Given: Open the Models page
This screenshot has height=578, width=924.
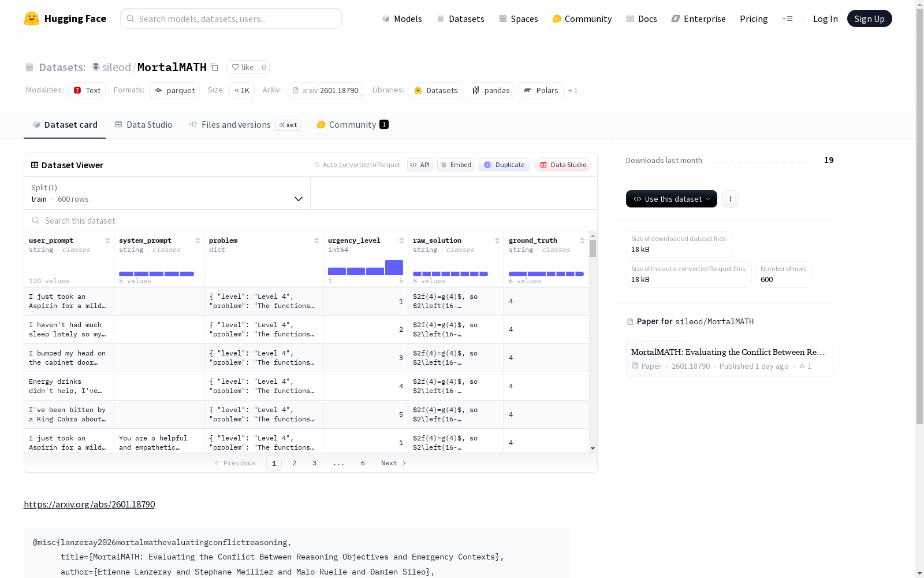Looking at the screenshot, I should point(402,18).
